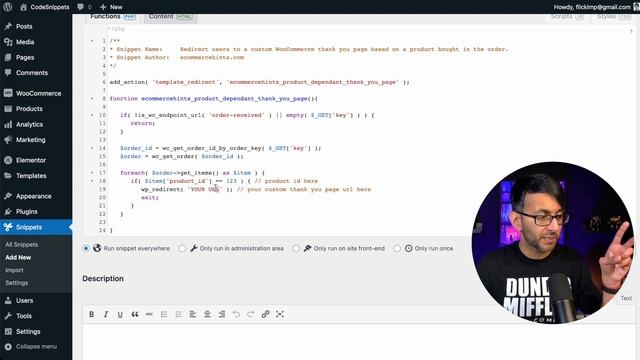This screenshot has height=360, width=640.
Task: Fold the function at line 8
Action: point(92,98)
